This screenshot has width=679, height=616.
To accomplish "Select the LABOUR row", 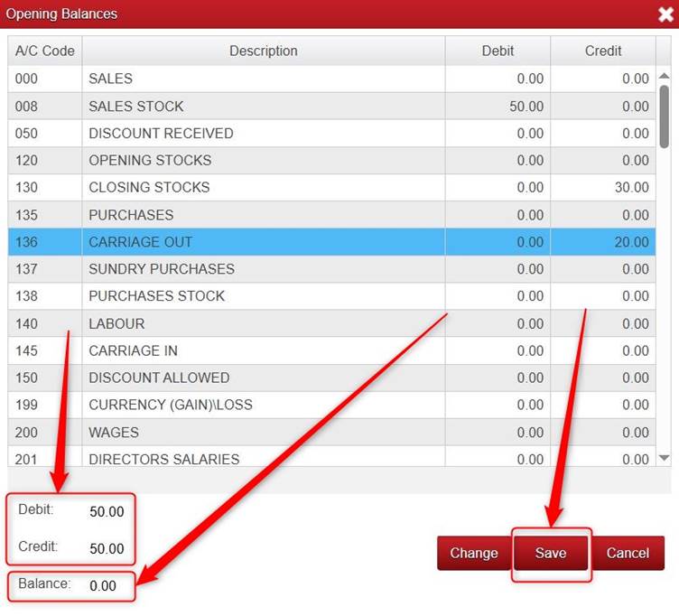I will click(331, 323).
